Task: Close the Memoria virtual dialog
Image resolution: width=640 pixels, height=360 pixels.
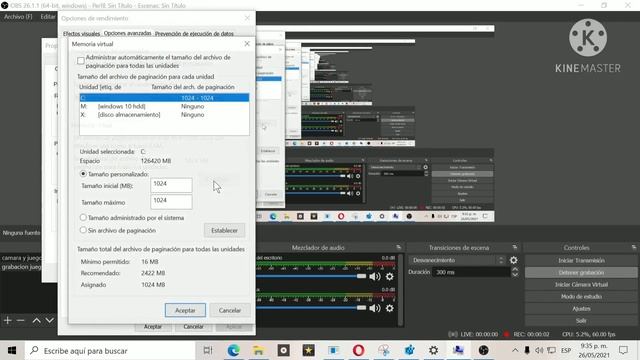Action: 247,44
